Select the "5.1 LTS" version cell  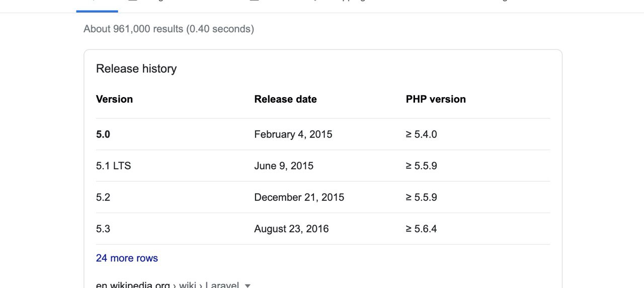point(113,166)
